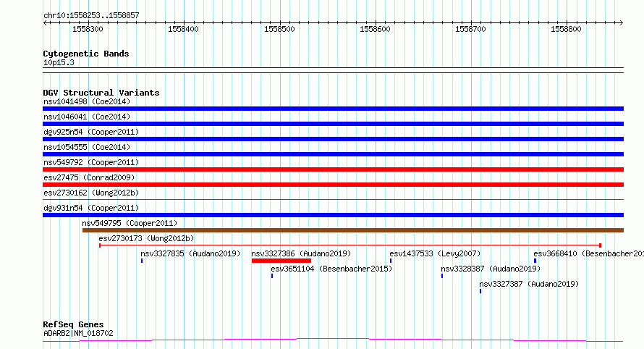Click the nsv1041498 (Coe2014) variant label
This screenshot has height=349, width=644.
(x=87, y=101)
